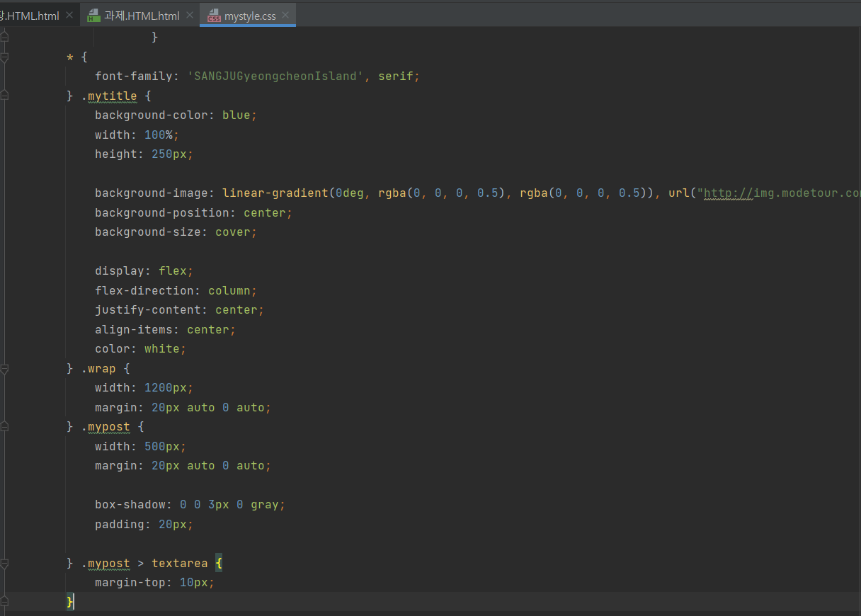
Task: Click the 'textarea' selector
Action: [180, 564]
